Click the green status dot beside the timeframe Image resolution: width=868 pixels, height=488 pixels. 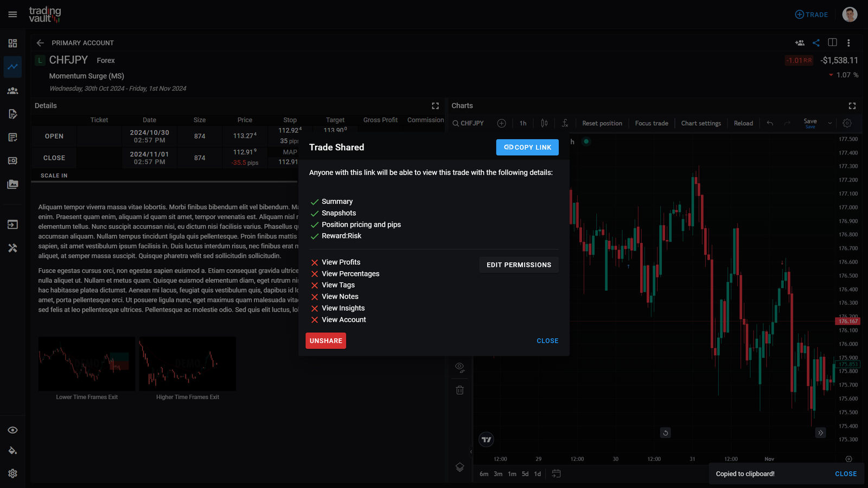[x=586, y=142]
